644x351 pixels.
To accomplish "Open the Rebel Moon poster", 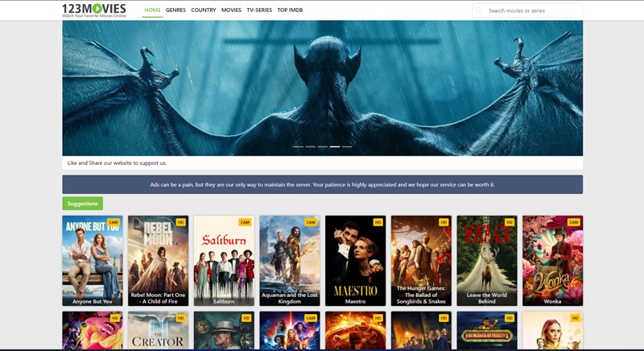I will [x=158, y=261].
